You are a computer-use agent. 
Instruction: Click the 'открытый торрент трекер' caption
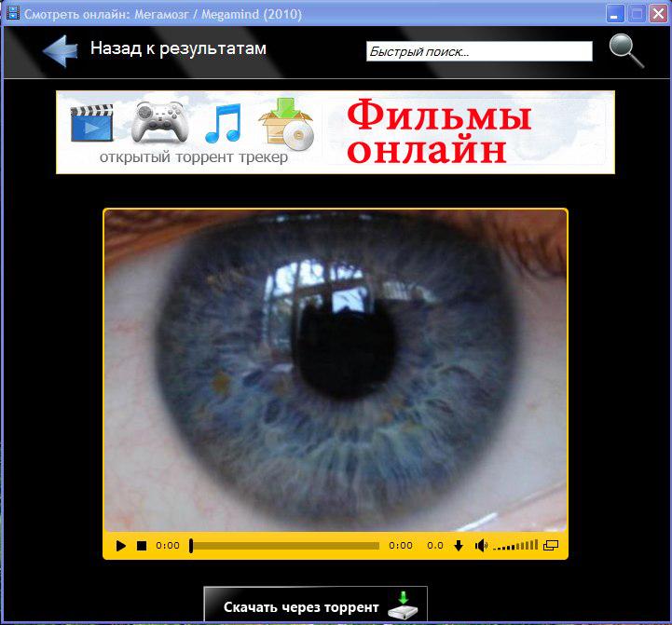[x=194, y=157]
